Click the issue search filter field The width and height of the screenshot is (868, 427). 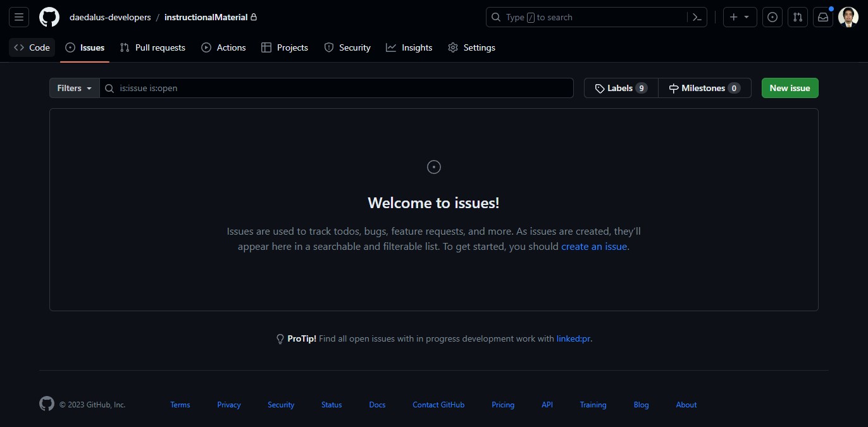pos(342,88)
